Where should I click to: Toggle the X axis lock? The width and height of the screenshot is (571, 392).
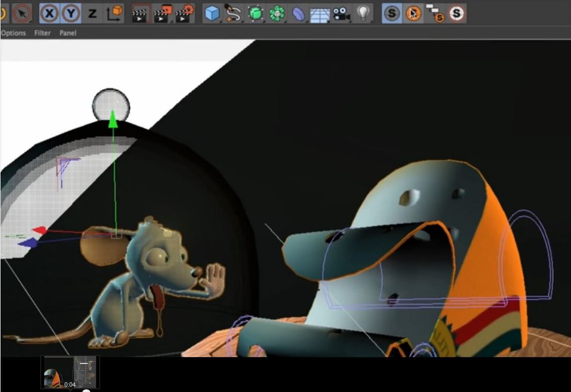[x=49, y=14]
